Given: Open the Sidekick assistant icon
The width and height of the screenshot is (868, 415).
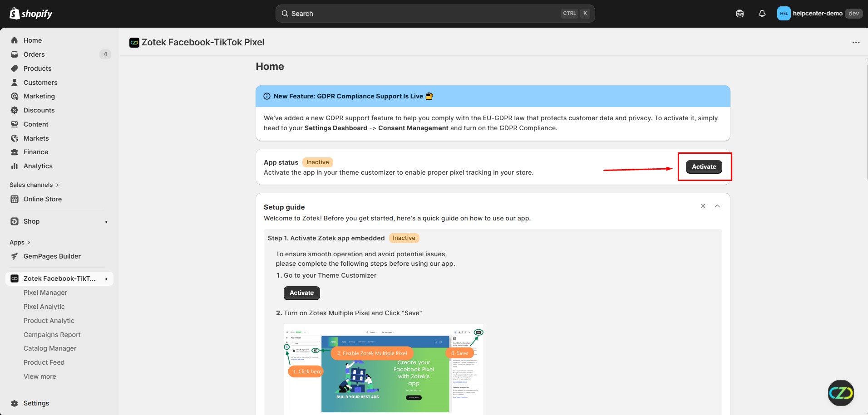Looking at the screenshot, I should pyautogui.click(x=740, y=14).
